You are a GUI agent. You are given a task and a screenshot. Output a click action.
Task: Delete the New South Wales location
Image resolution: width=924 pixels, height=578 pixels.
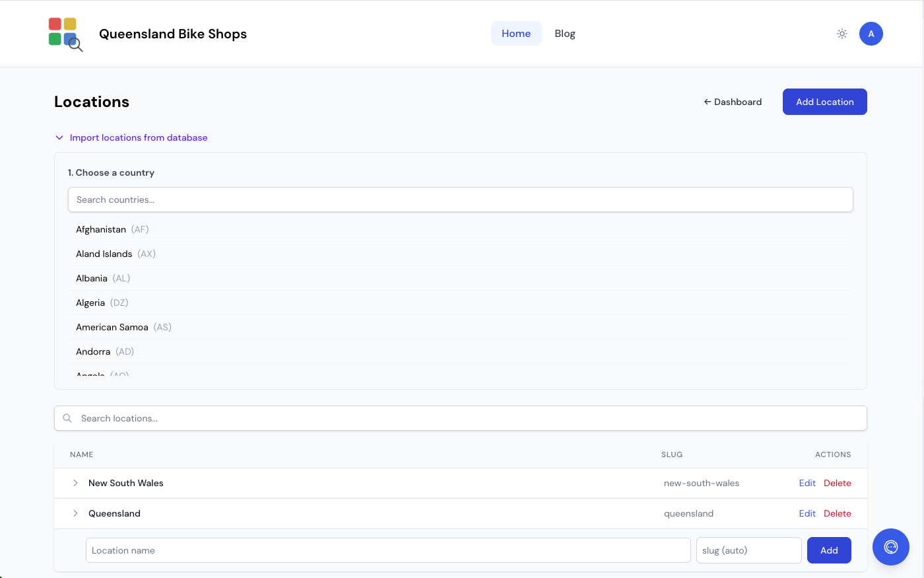[x=837, y=483]
